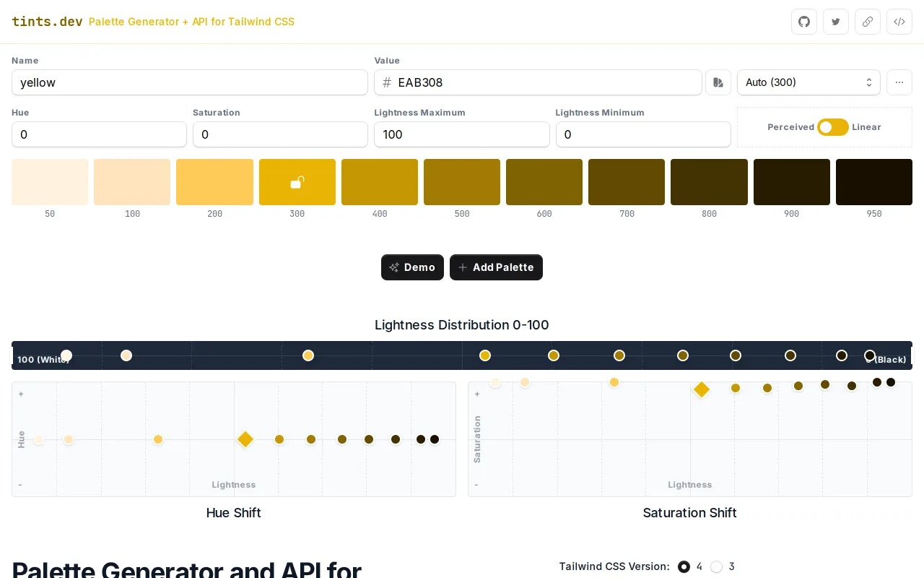This screenshot has width=924, height=578.
Task: Select the 200 color swatch
Action: point(214,182)
